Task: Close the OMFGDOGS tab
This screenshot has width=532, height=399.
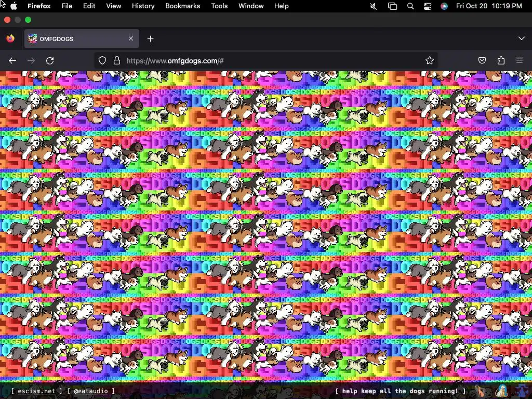Action: (131, 38)
